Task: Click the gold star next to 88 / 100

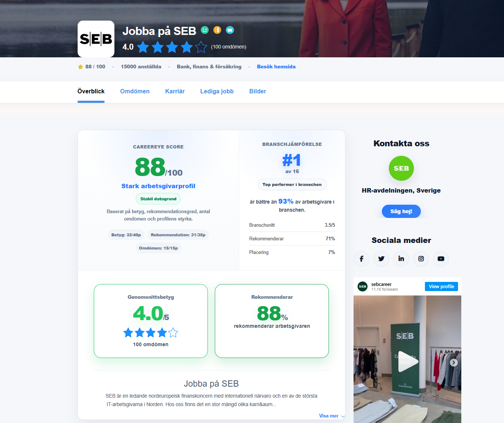Action: click(81, 67)
